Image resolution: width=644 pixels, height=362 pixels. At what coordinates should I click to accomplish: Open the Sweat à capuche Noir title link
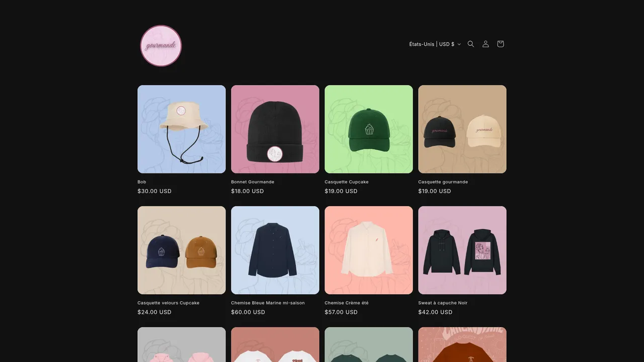coord(443,303)
